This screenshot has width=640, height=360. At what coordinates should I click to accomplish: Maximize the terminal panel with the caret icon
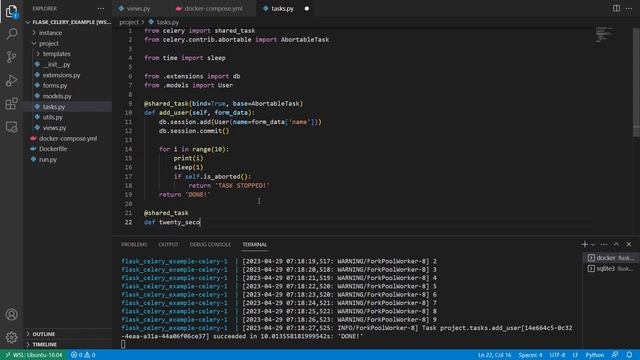click(616, 244)
